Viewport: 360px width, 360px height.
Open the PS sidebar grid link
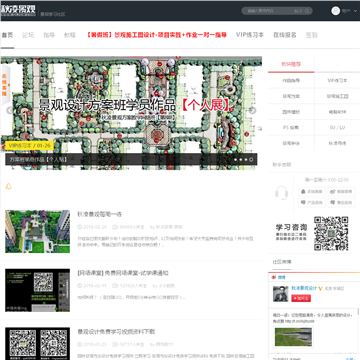291,128
